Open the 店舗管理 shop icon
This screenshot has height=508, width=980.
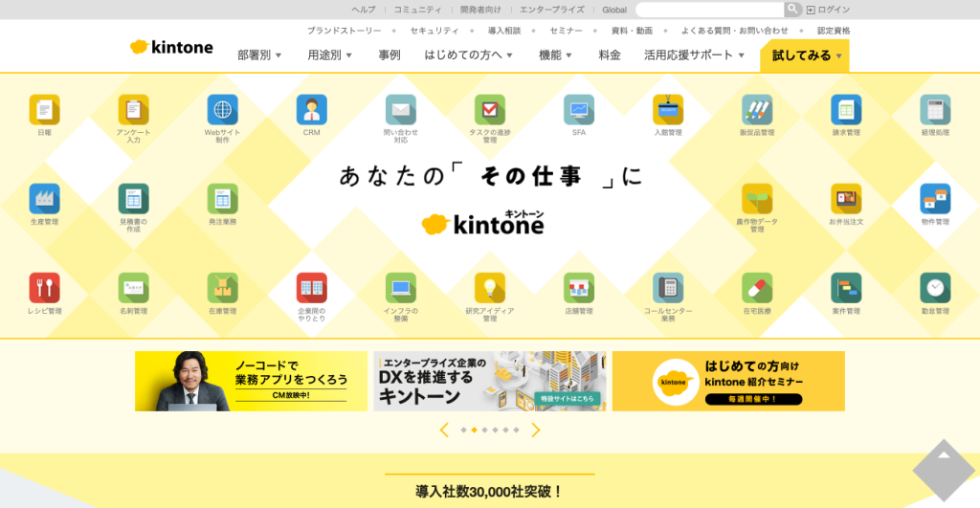click(x=579, y=288)
